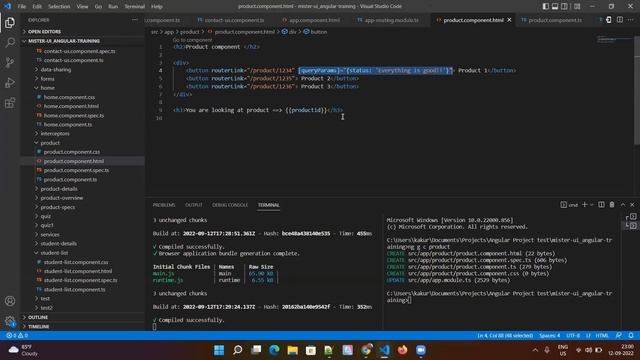The height and width of the screenshot is (360, 640).
Task: Expand the interceptors folder
Action: coord(55,133)
